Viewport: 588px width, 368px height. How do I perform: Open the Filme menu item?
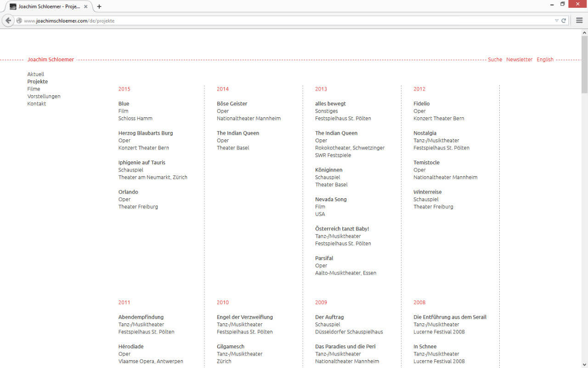(34, 89)
